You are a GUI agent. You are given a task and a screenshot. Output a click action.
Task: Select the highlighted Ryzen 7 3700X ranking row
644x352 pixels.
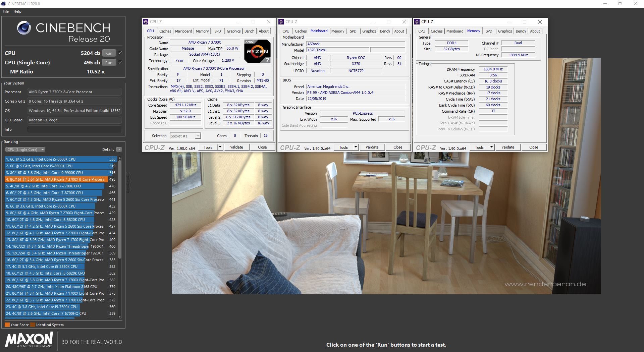(x=61, y=179)
